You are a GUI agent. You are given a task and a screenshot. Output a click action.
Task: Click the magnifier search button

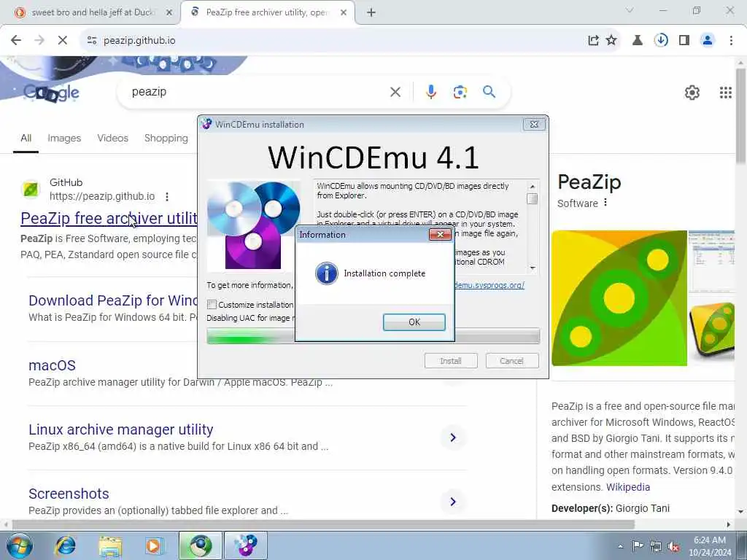click(x=489, y=91)
